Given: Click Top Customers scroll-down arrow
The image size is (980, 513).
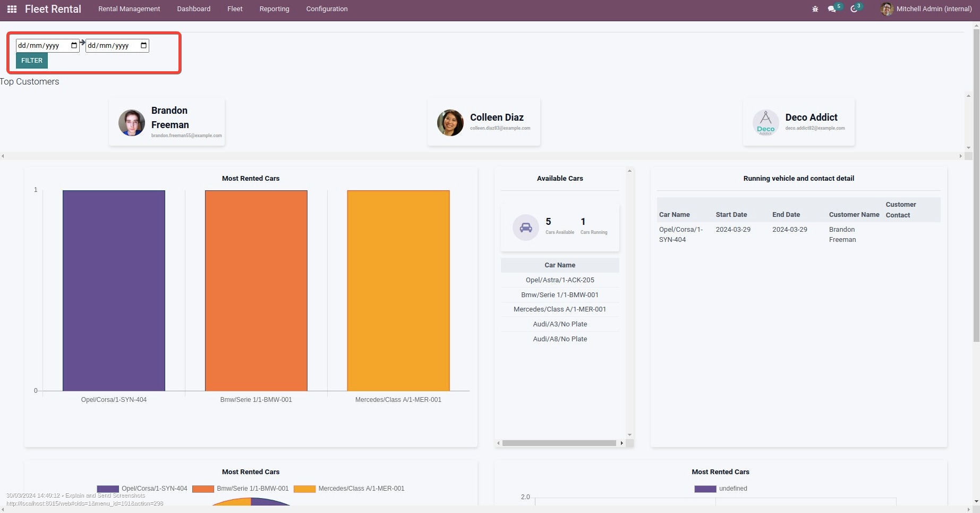Looking at the screenshot, I should click(x=968, y=148).
